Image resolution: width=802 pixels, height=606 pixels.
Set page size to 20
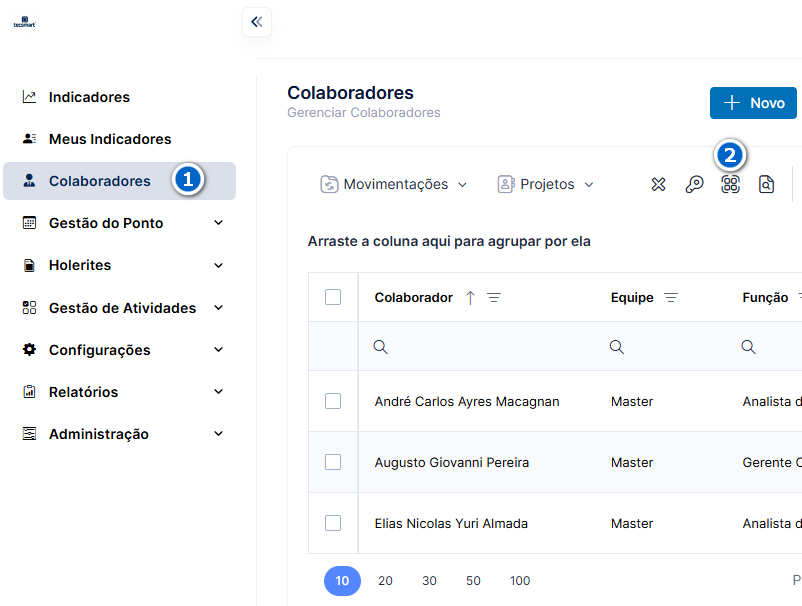[385, 580]
